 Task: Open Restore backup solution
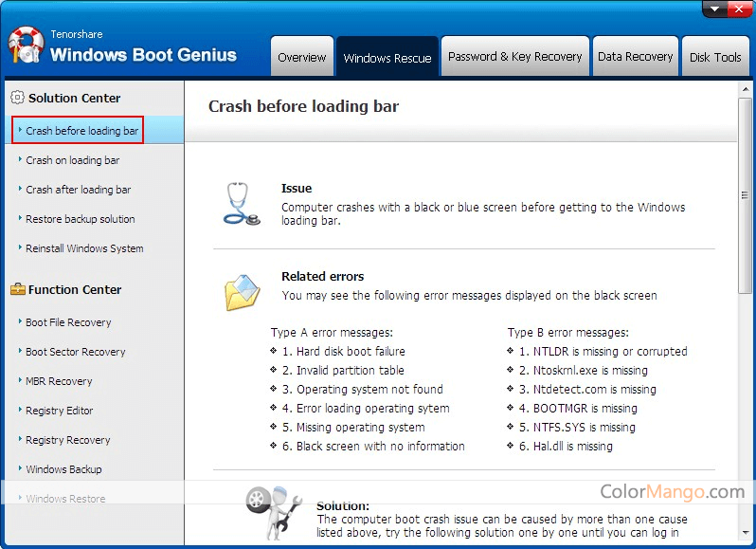click(80, 219)
